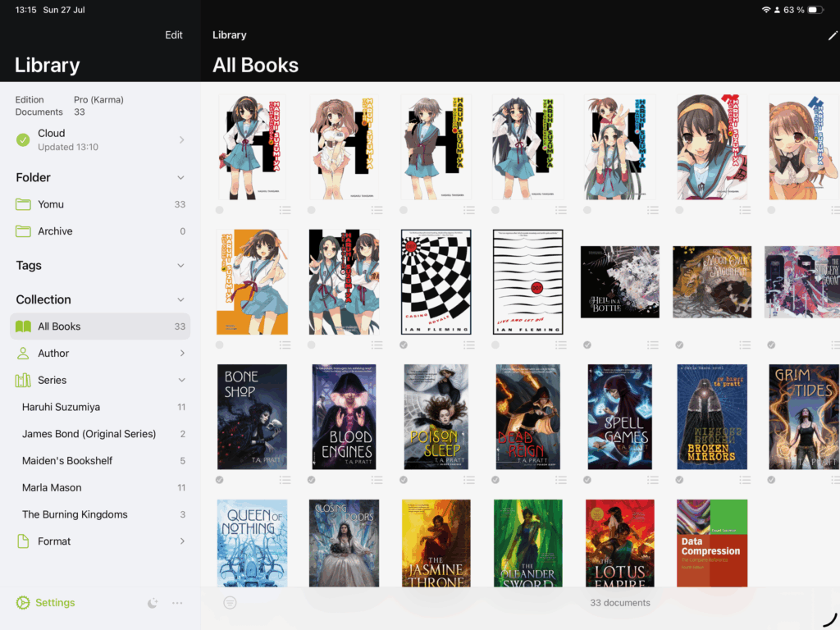The height and width of the screenshot is (630, 840).
Task: Collapse the Tags section
Action: pos(180,266)
